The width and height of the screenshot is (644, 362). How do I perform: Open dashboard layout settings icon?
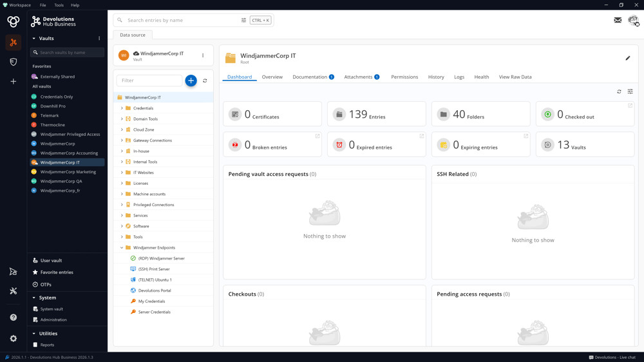point(630,91)
